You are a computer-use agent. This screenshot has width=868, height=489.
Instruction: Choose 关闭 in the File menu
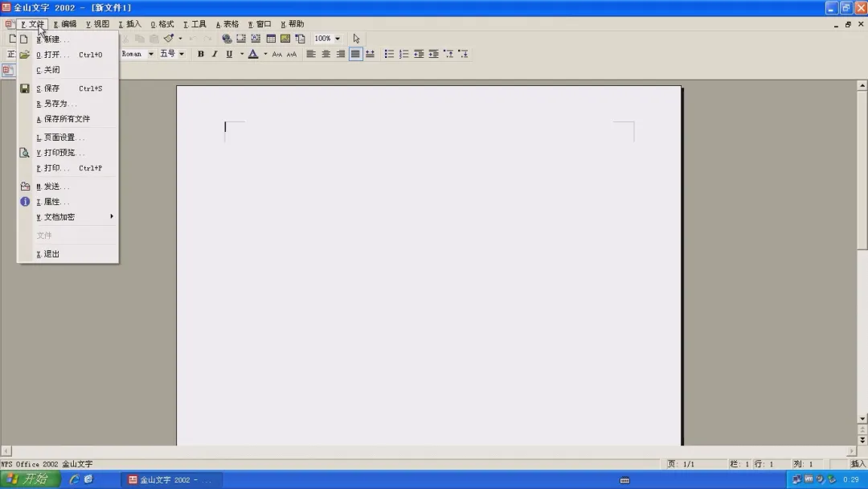point(68,70)
